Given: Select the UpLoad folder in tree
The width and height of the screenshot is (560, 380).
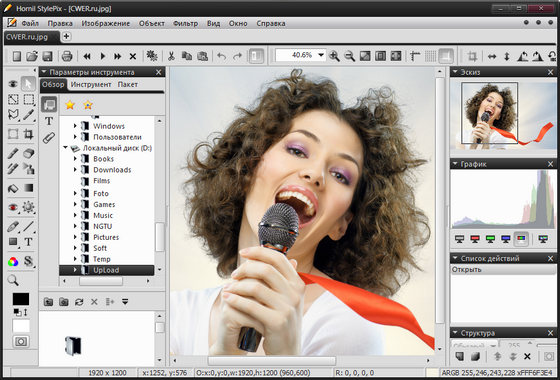Looking at the screenshot, I should point(106,270).
